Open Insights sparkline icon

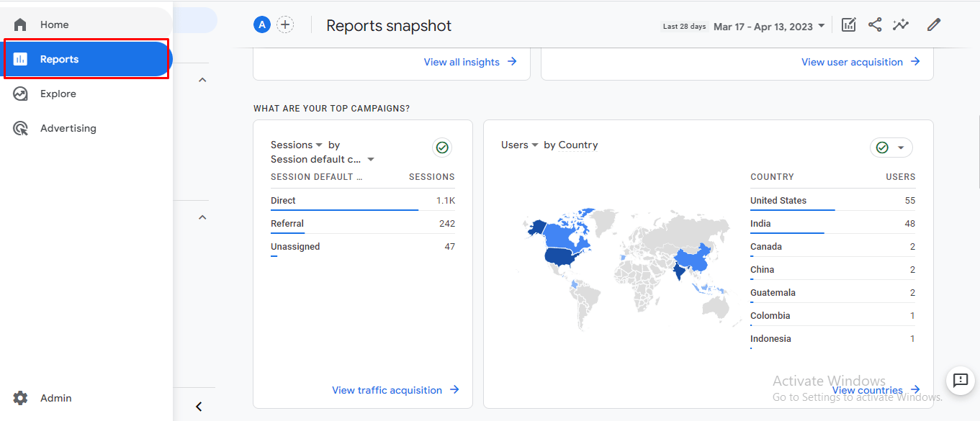point(901,25)
